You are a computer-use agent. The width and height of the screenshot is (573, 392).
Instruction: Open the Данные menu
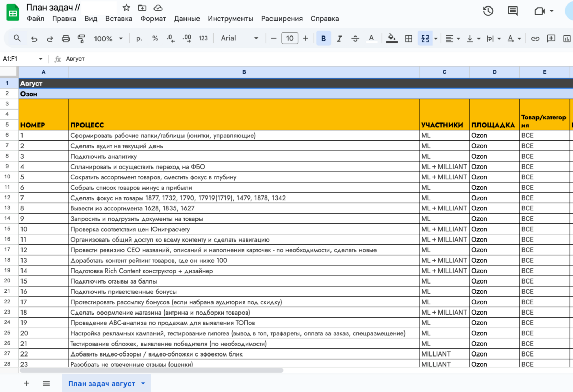pyautogui.click(x=187, y=19)
